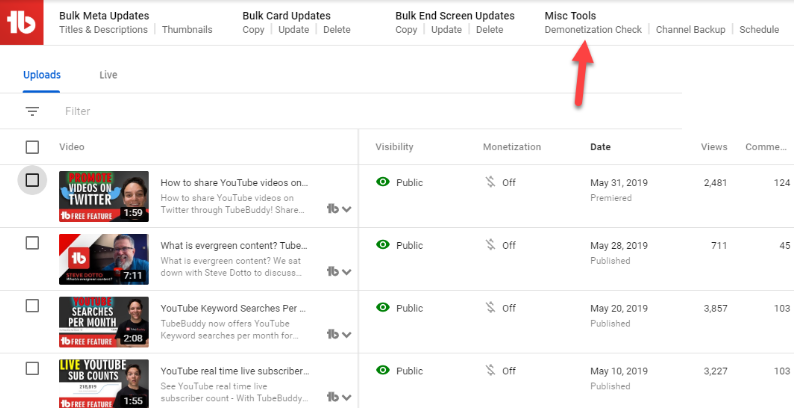Click monetization off icon for evergreen video
This screenshot has height=420, width=795.
489,245
